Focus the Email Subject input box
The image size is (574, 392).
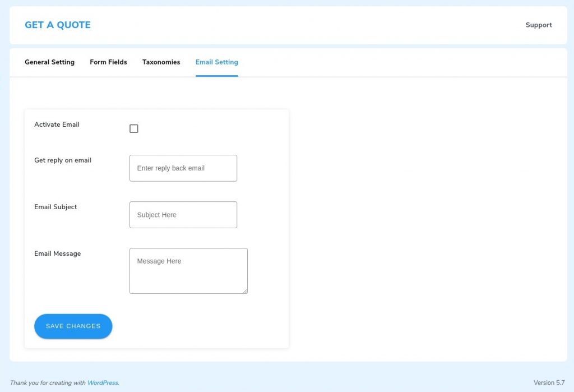coord(183,214)
